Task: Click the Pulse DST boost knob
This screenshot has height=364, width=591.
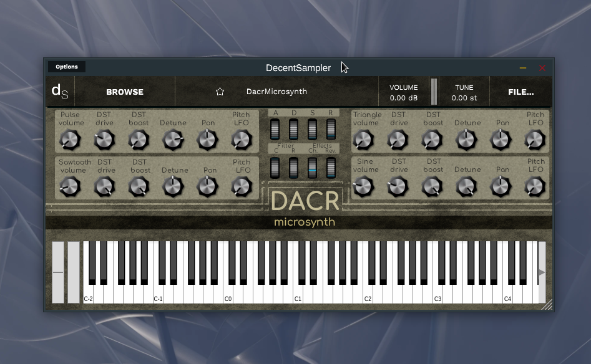Action: [139, 140]
